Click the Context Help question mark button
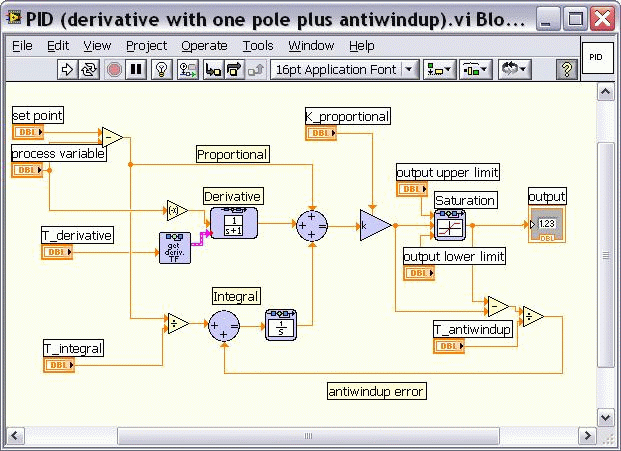 coord(566,69)
